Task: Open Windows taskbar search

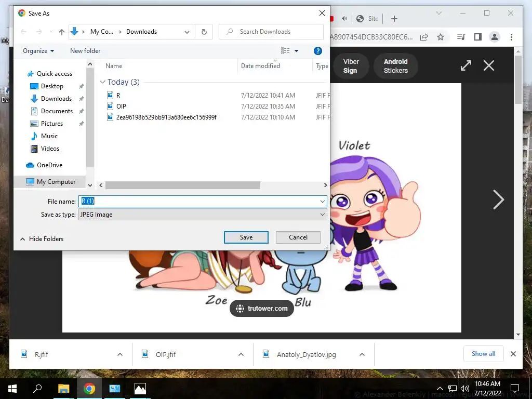Action: pos(37,389)
